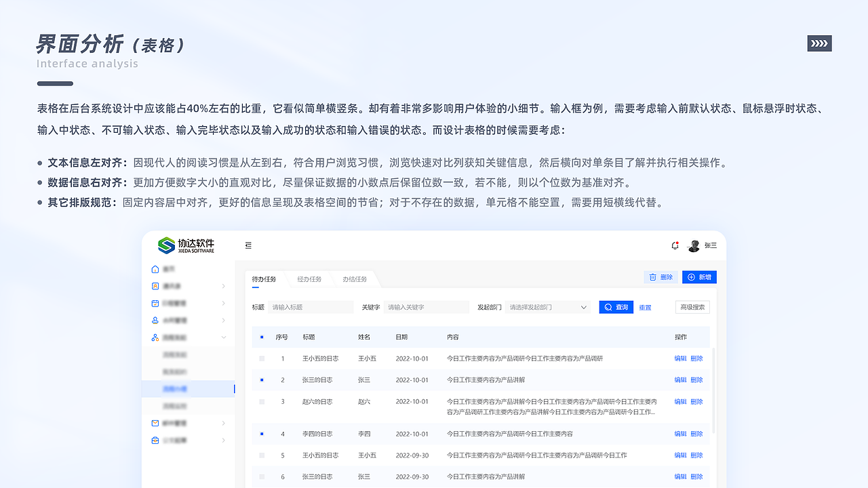Click 删除 for the 赵六的日志 row
This screenshot has width=868, height=488.
(x=696, y=402)
